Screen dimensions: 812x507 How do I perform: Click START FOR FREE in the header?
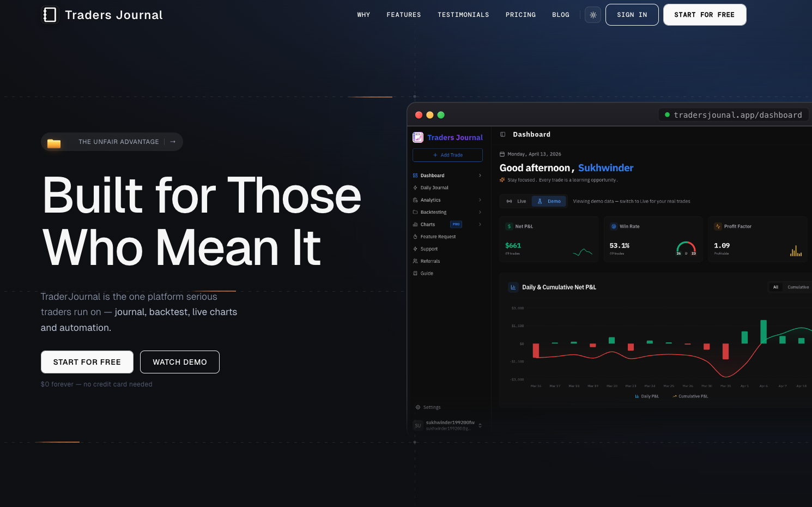[705, 15]
